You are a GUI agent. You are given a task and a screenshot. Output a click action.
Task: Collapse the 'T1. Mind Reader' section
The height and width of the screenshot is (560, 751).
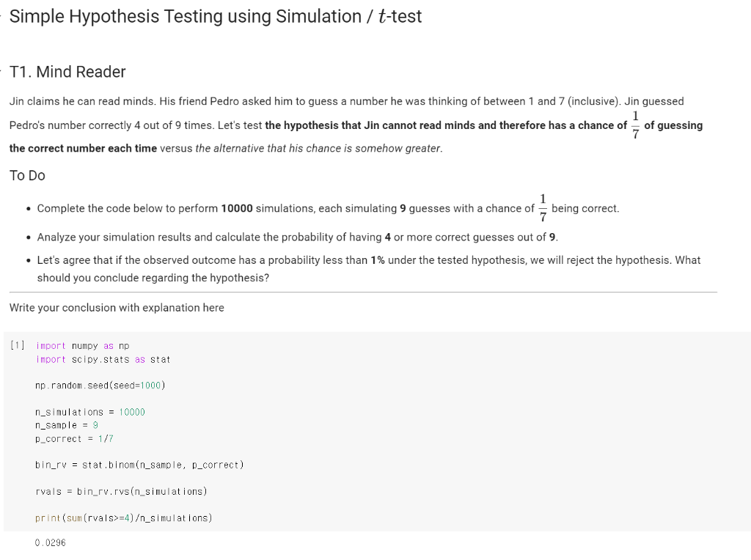tap(2, 71)
